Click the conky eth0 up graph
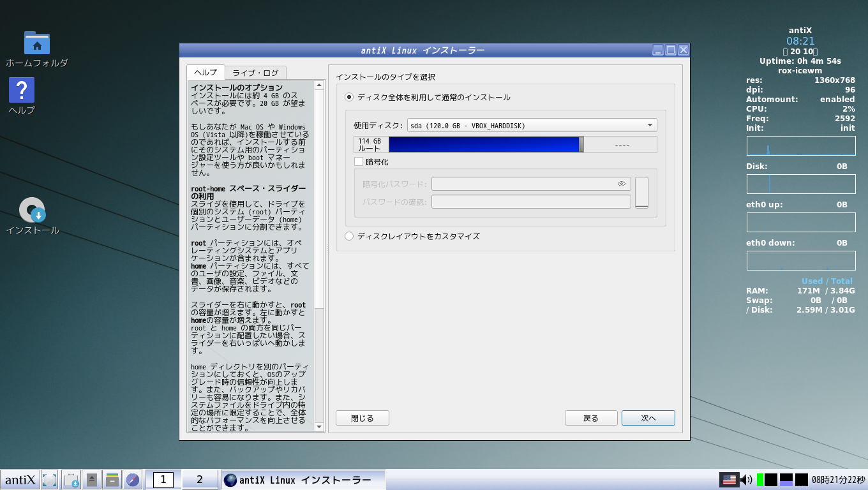 (801, 222)
